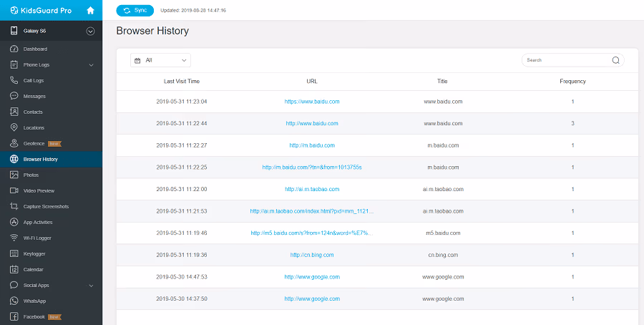Expand the Galaxy S6 device chevron

coord(91,31)
